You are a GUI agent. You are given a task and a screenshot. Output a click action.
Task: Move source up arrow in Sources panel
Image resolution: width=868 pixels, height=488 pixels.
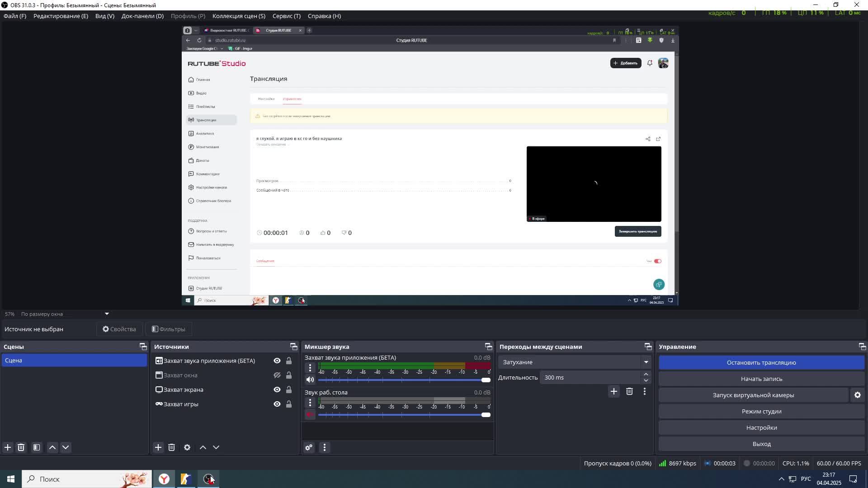(203, 447)
